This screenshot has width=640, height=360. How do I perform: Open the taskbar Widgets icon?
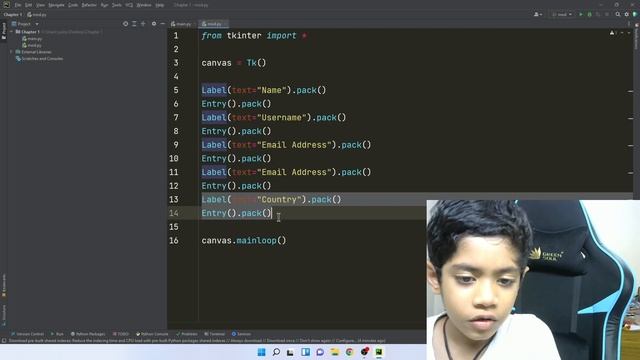(x=305, y=352)
